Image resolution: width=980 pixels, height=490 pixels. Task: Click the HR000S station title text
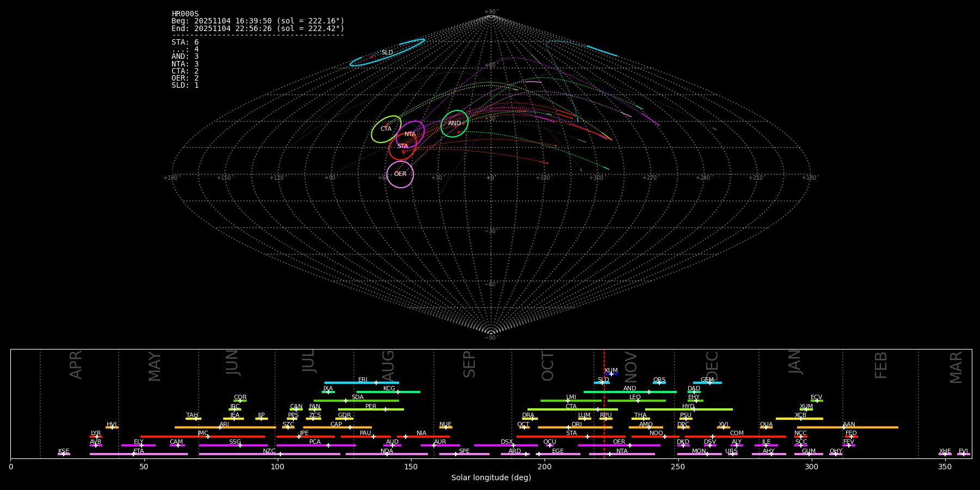185,14
